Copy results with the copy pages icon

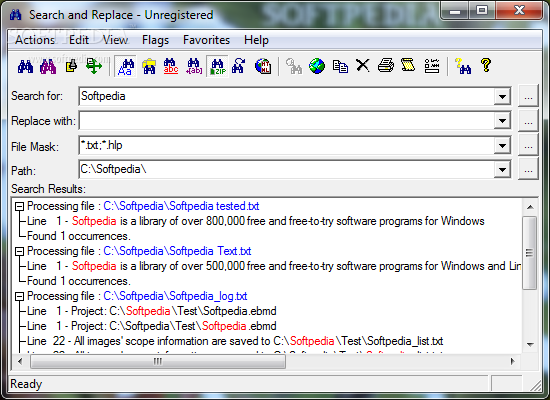point(340,66)
